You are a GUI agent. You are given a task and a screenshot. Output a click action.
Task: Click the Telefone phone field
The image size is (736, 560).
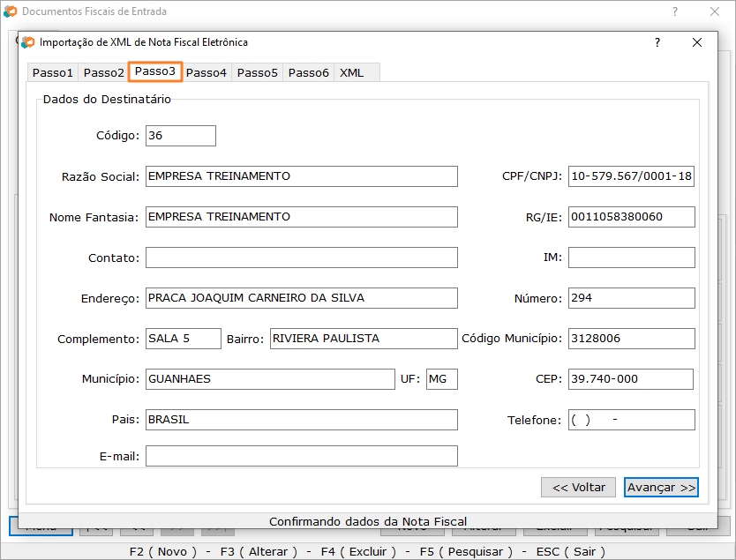tap(631, 420)
